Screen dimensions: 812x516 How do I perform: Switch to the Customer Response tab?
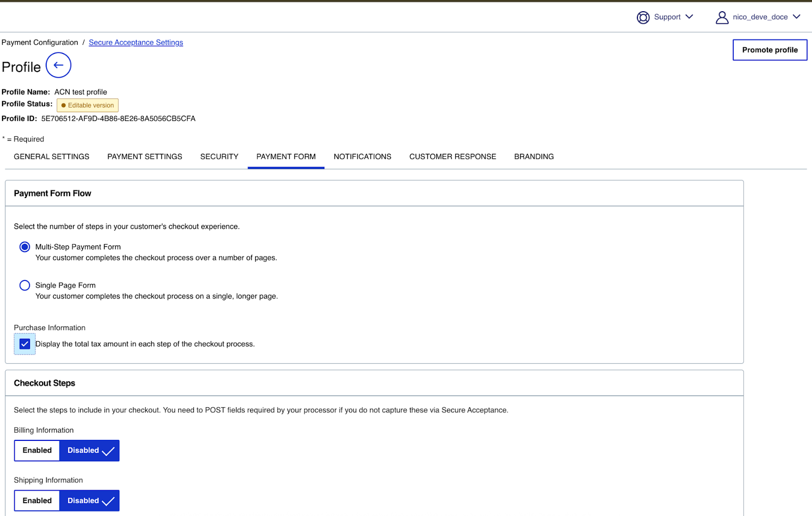coord(453,156)
